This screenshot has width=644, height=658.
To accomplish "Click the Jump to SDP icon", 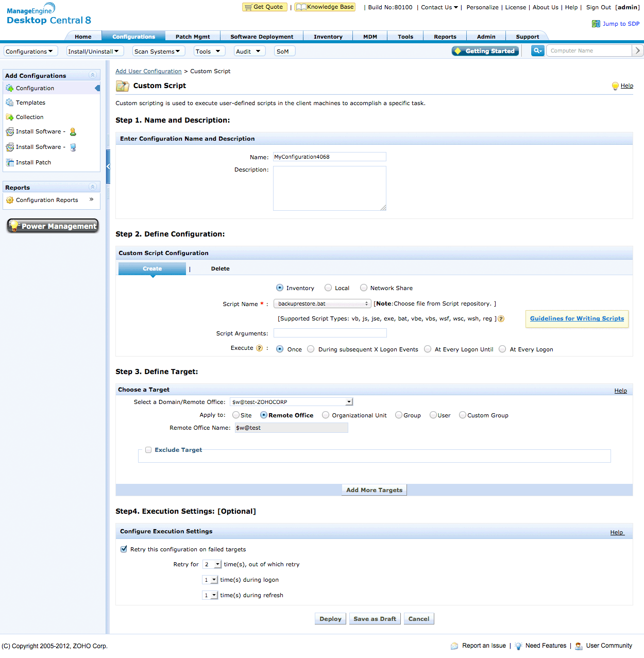I will (596, 24).
